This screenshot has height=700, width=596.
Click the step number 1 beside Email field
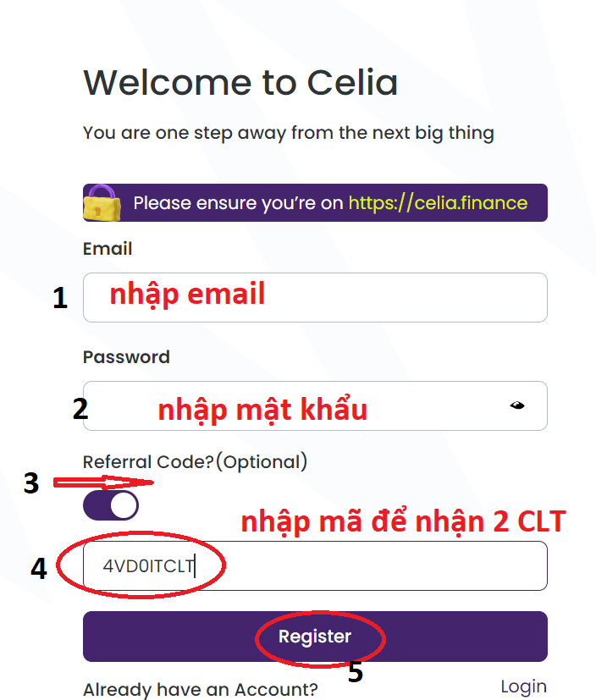[60, 298]
